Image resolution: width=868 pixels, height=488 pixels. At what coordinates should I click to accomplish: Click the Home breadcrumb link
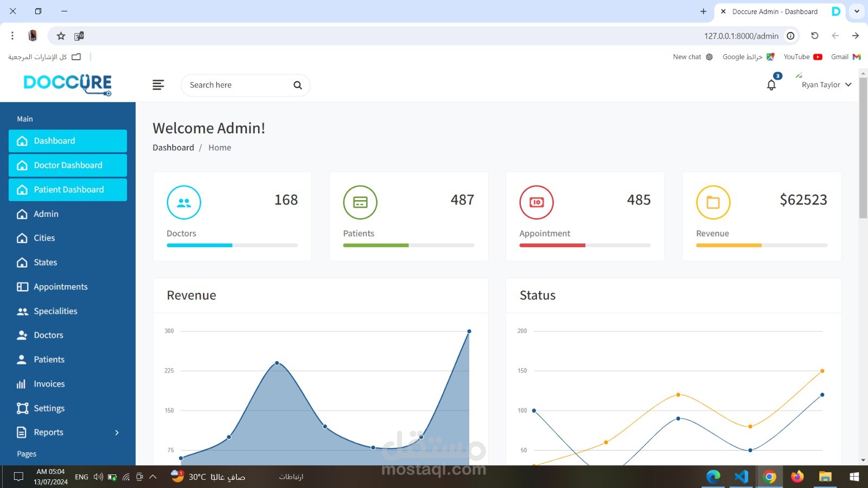[x=220, y=147]
